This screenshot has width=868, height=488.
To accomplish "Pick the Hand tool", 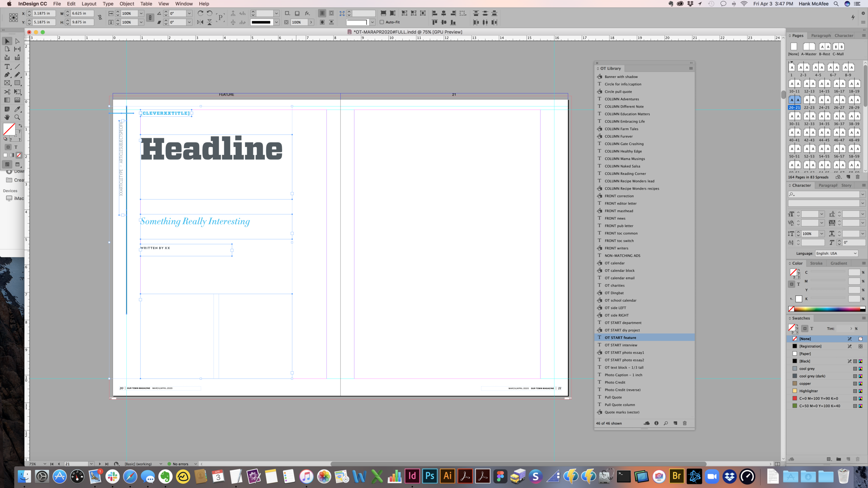I will [x=7, y=117].
